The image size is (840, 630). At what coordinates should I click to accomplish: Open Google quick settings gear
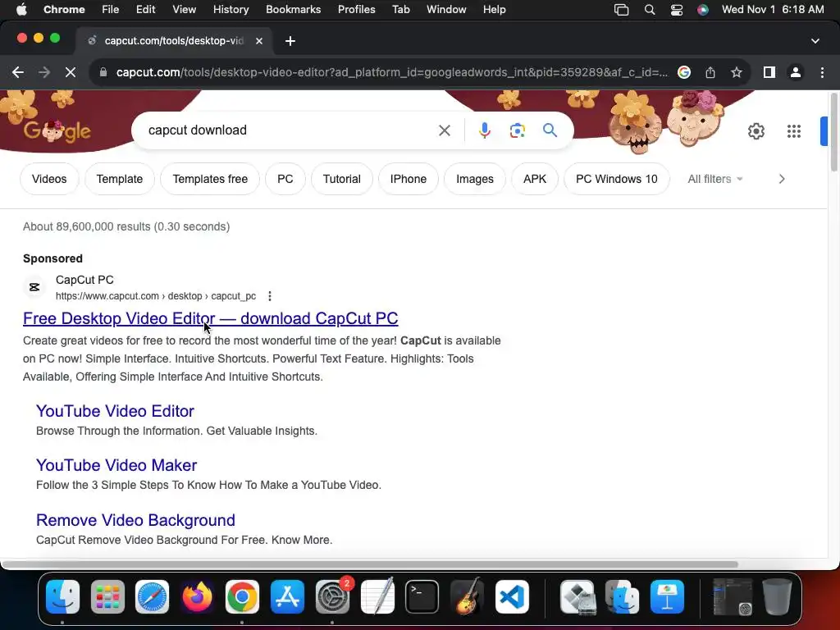[x=756, y=131]
